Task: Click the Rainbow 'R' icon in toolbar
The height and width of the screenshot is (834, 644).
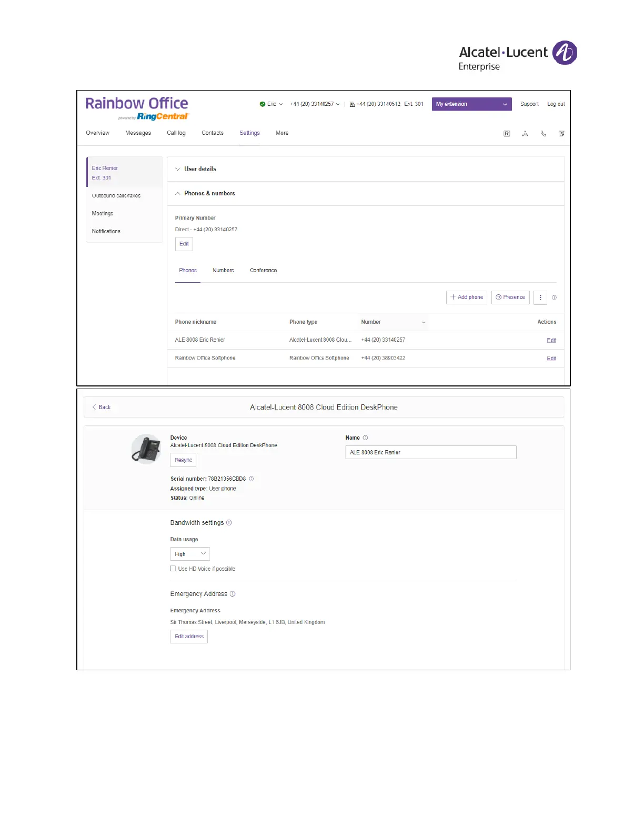Action: 506,134
